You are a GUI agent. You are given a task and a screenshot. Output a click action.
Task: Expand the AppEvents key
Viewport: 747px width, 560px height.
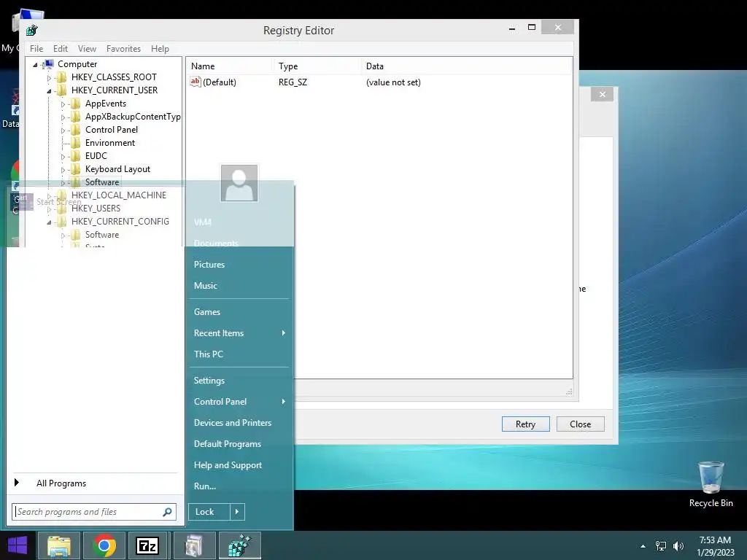[x=63, y=104]
